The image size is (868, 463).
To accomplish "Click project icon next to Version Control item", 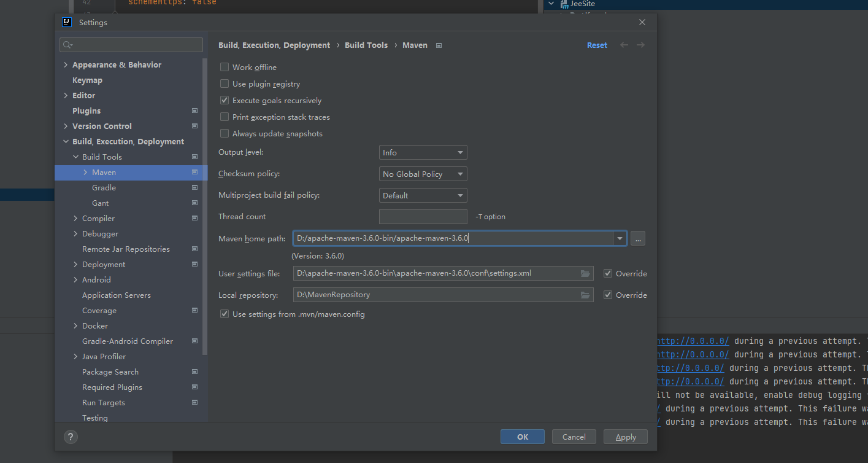I will tap(194, 126).
